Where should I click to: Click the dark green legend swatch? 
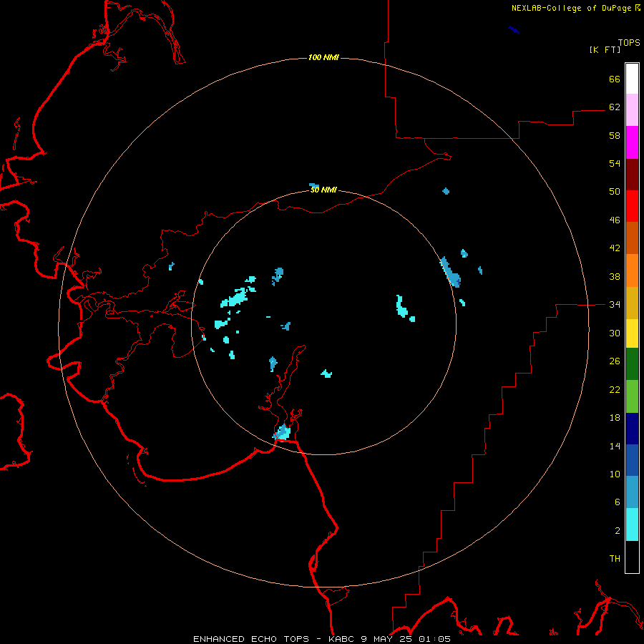pos(632,364)
